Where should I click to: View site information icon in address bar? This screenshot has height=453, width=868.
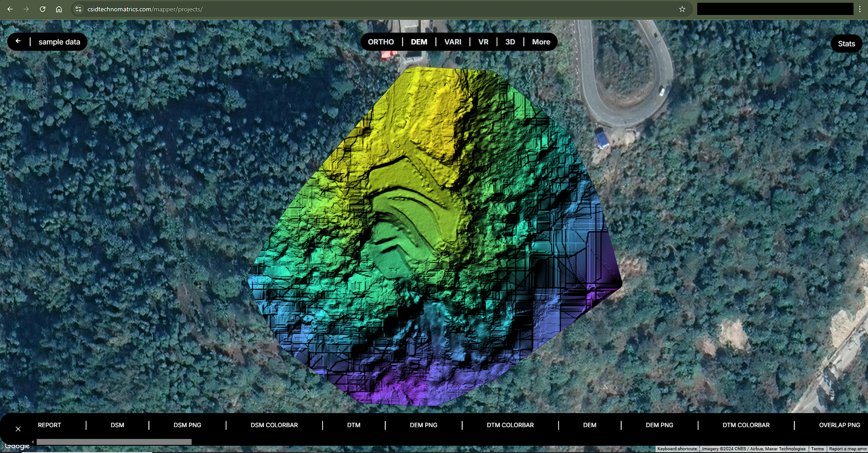coord(78,9)
